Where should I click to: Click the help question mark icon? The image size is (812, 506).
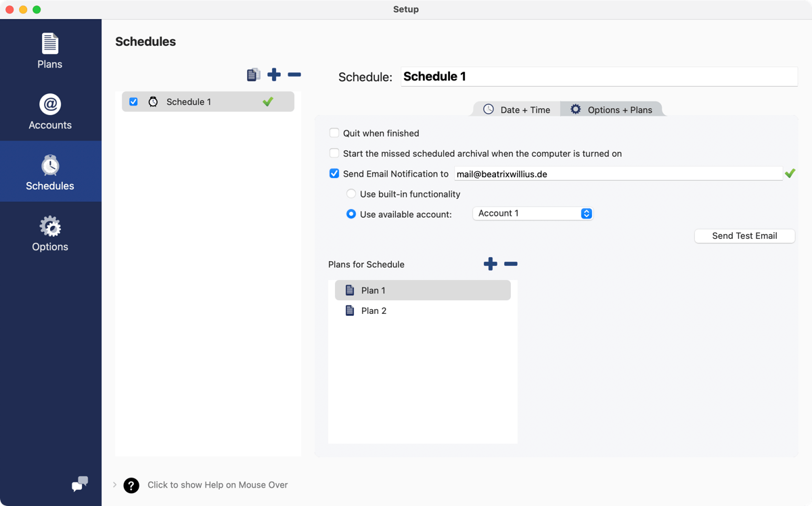click(131, 485)
